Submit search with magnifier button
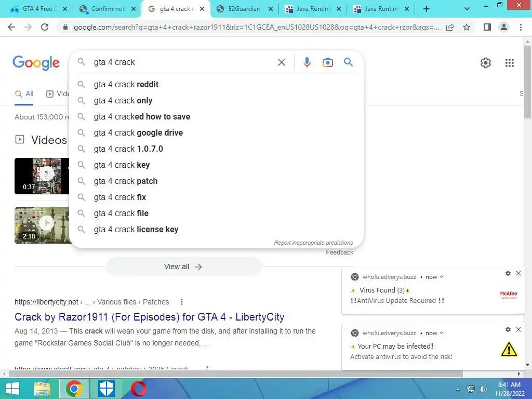 point(348,62)
